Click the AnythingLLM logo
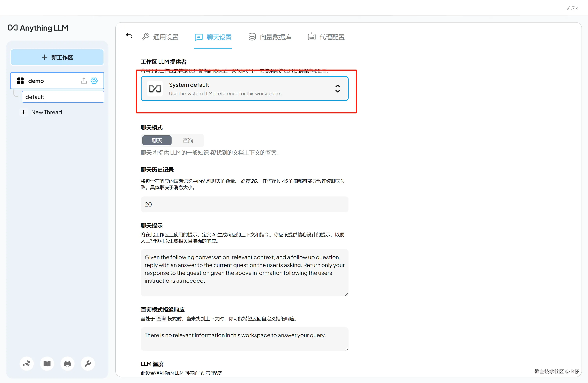Screen dimensions: 588x383 coord(38,28)
